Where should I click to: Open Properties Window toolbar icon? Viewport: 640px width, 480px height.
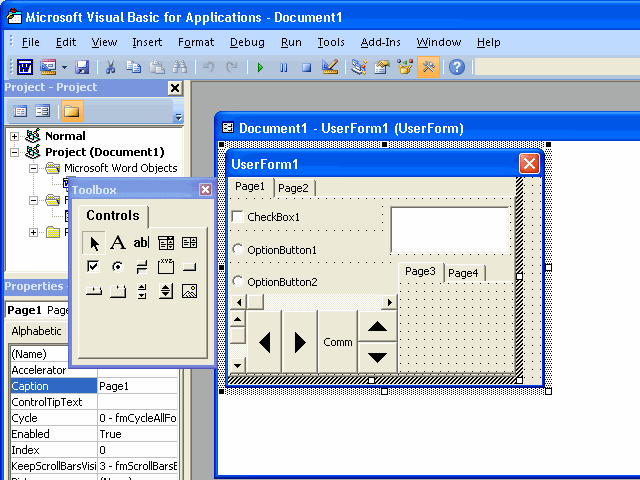pos(382,67)
